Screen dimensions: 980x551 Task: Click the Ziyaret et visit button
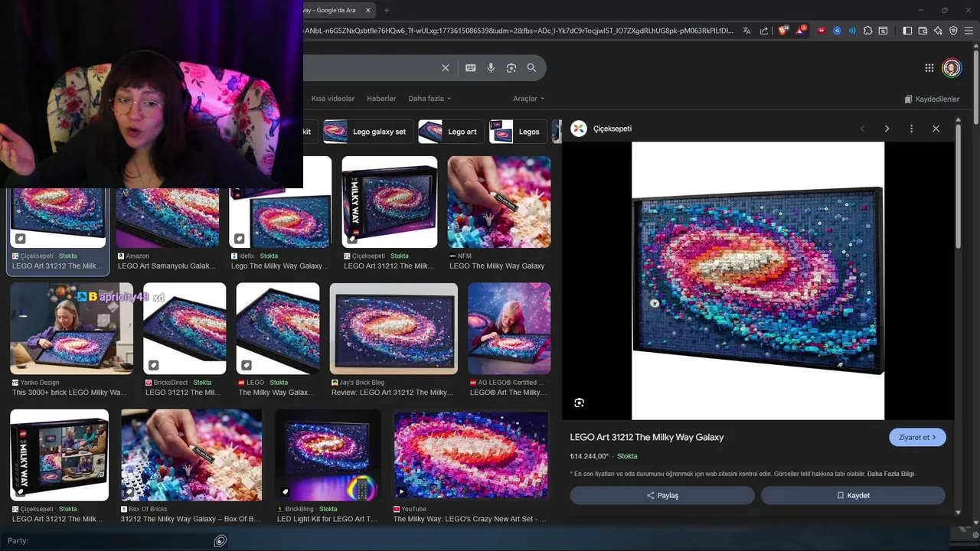coord(917,437)
